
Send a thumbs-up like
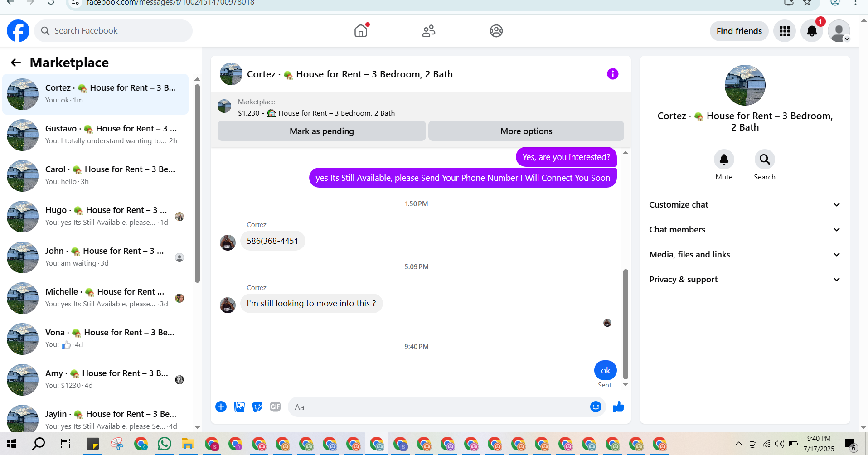point(618,407)
